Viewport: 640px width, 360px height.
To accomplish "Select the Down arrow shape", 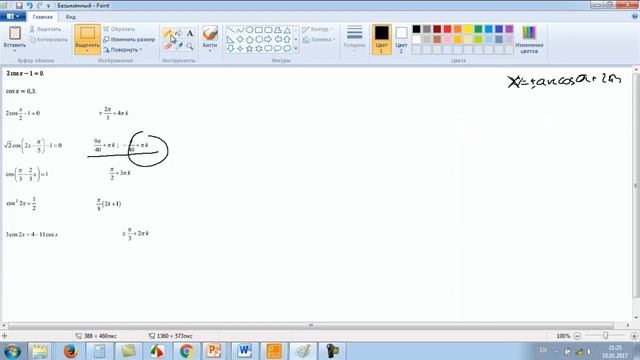I will point(231,49).
